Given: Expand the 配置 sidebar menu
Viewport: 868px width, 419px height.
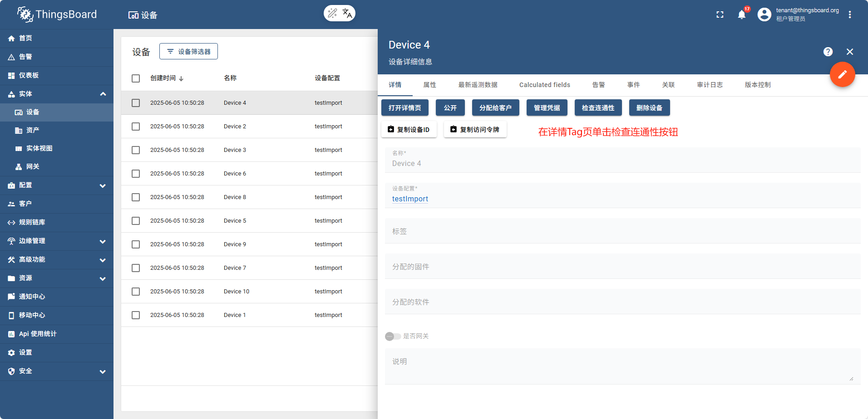Looking at the screenshot, I should pyautogui.click(x=57, y=185).
